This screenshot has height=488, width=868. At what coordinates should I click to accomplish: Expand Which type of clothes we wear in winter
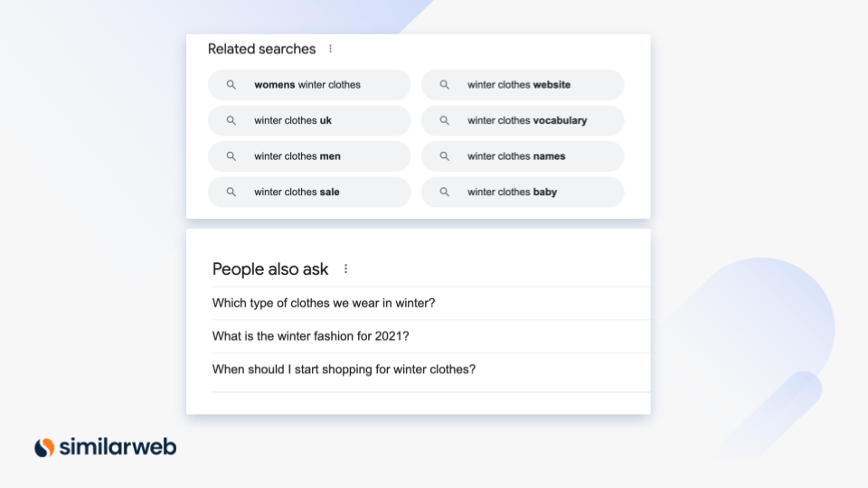(430, 304)
